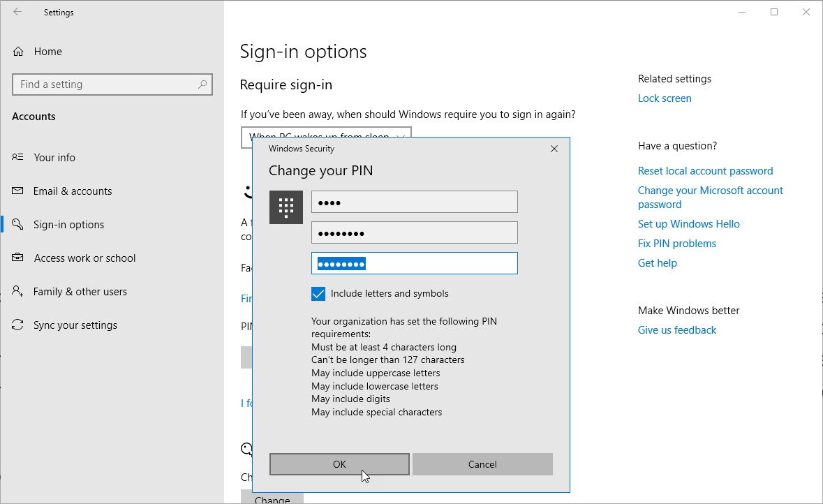Click the back arrow in Settings
The height and width of the screenshot is (504, 823).
point(18,12)
